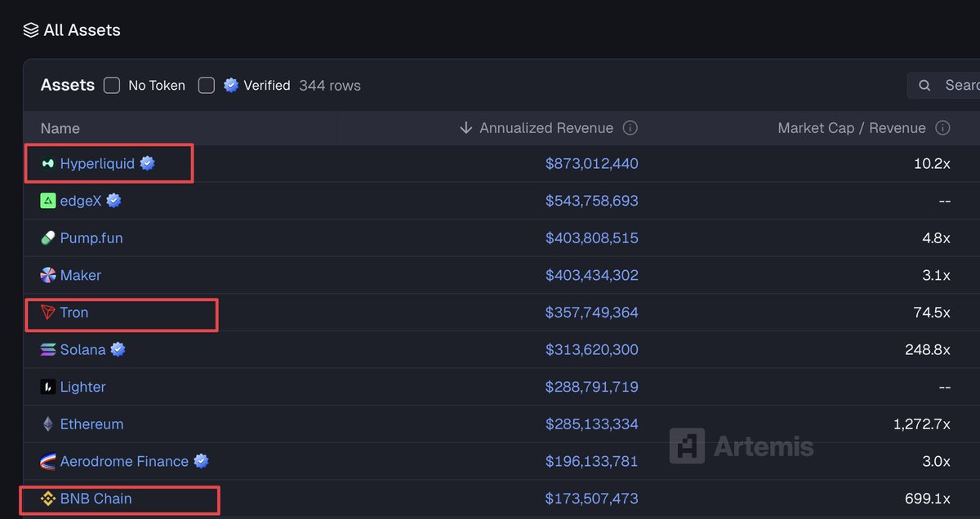Open the BNB Chain asset link
The height and width of the screenshot is (519, 980).
pos(96,499)
